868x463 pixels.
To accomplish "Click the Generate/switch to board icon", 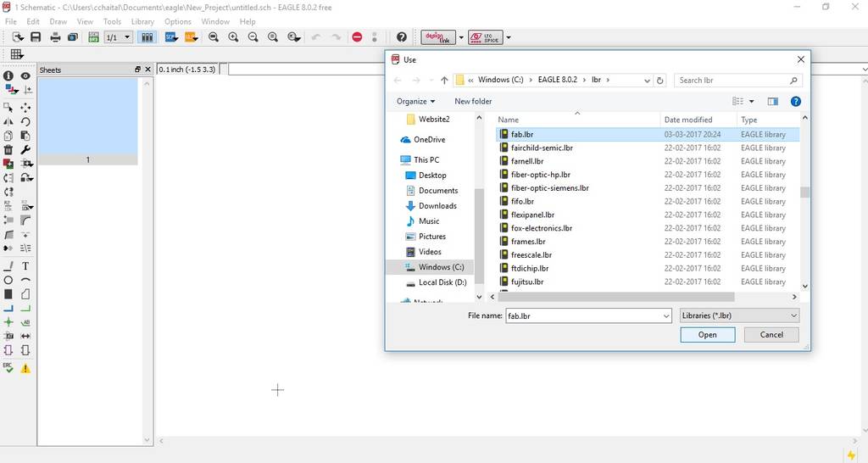I will coord(93,37).
